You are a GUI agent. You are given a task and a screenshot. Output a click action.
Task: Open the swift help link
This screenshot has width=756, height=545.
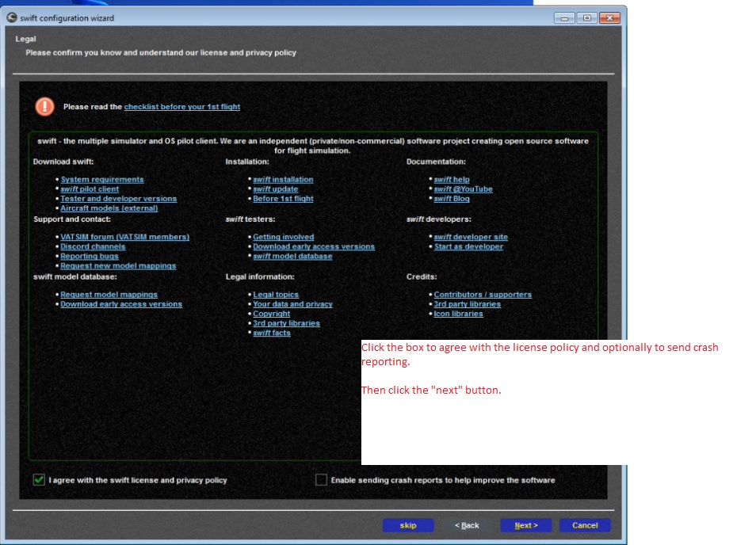[451, 179]
